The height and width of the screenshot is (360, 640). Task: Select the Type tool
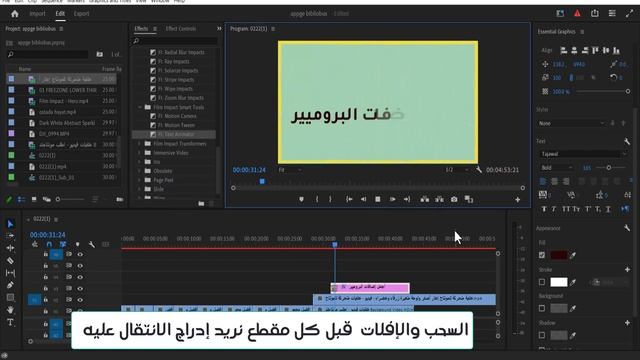pos(11,322)
